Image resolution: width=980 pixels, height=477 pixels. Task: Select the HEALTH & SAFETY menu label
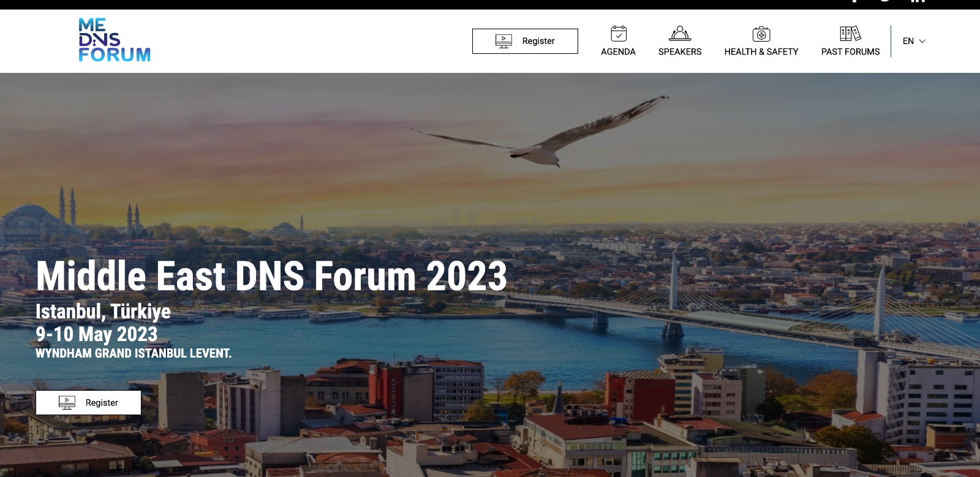761,52
